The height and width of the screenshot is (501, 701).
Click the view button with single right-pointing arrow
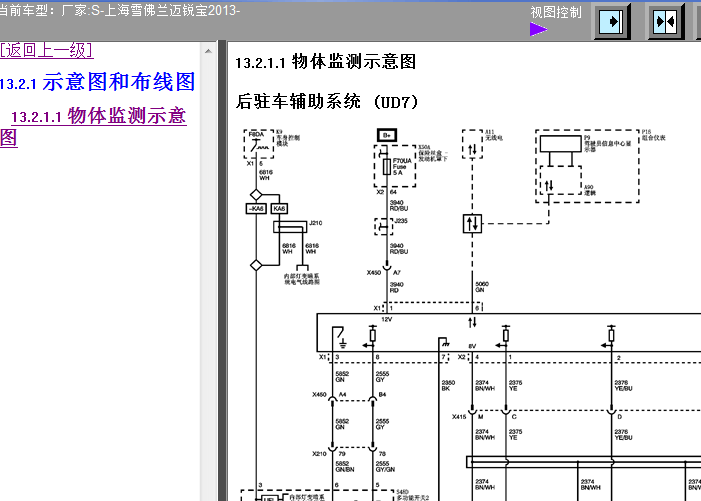612,21
